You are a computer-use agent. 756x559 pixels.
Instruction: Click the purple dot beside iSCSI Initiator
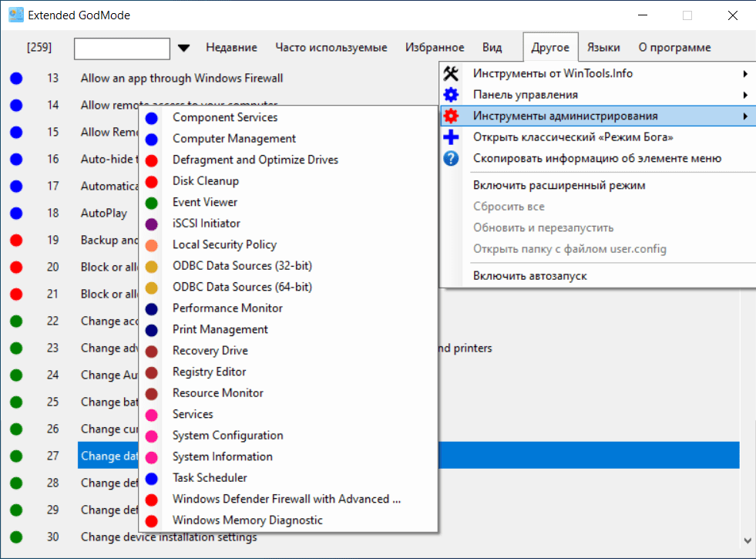click(151, 224)
